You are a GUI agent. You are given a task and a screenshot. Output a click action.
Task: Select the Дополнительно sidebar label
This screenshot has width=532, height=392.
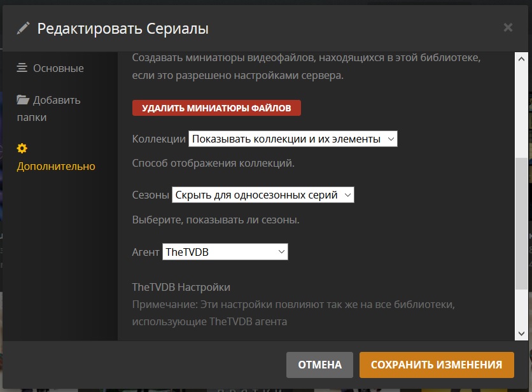tap(56, 166)
